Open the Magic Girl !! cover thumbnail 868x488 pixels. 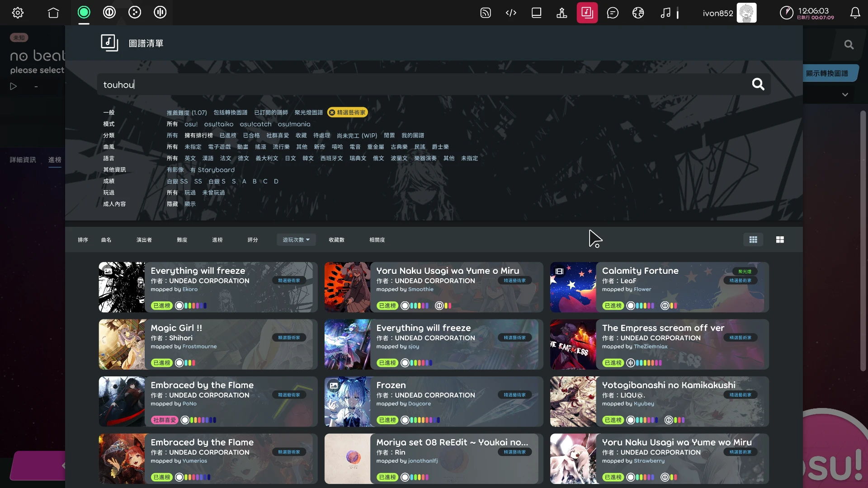[122, 344]
